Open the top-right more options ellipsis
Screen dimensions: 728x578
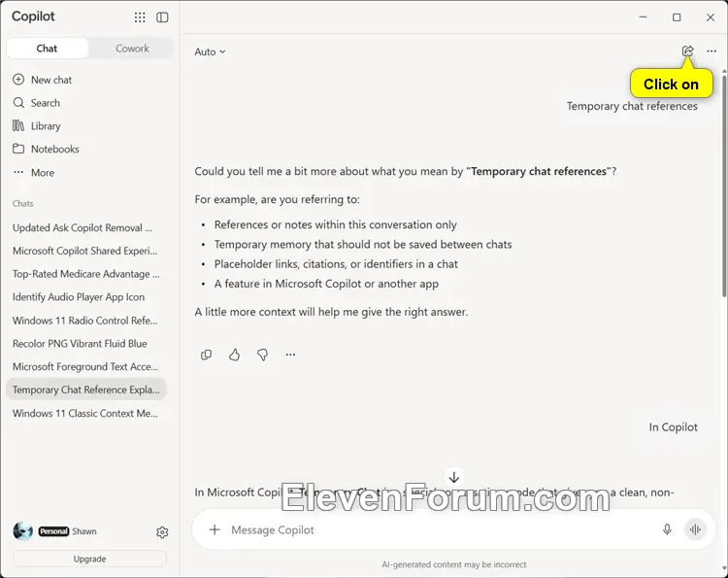pyautogui.click(x=711, y=51)
